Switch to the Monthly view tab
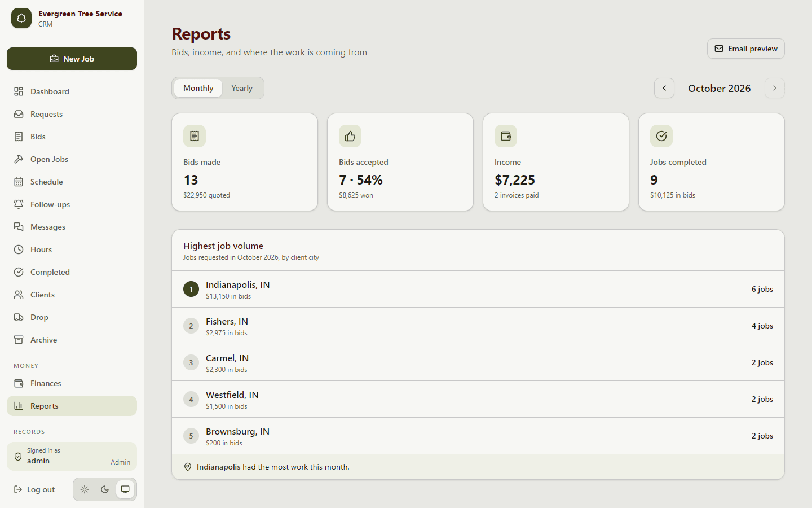The width and height of the screenshot is (812, 508). [198, 88]
